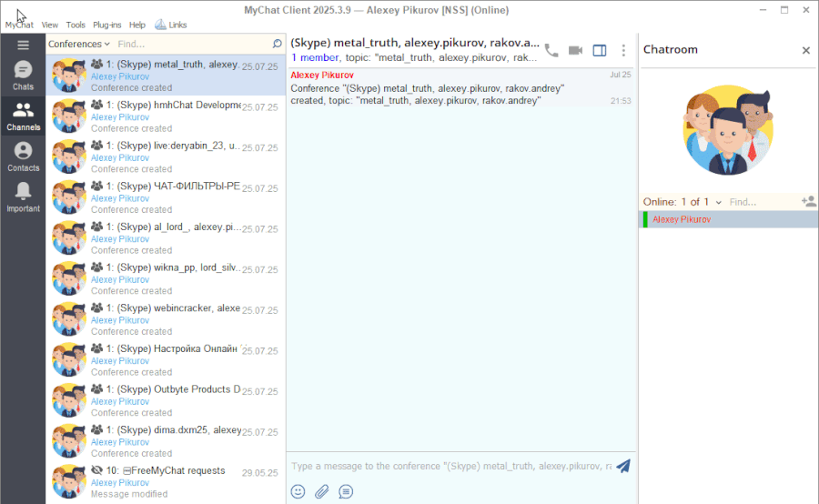Open the MyChat menu
Image resolution: width=819 pixels, height=504 pixels.
19,25
